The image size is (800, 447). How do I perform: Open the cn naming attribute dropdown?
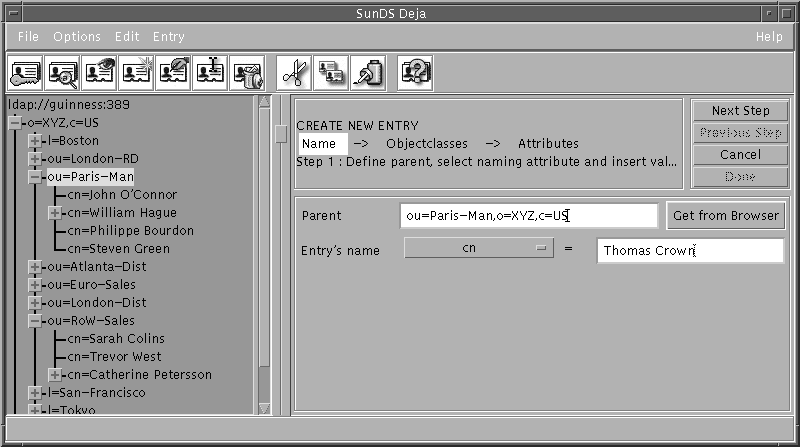click(x=479, y=249)
